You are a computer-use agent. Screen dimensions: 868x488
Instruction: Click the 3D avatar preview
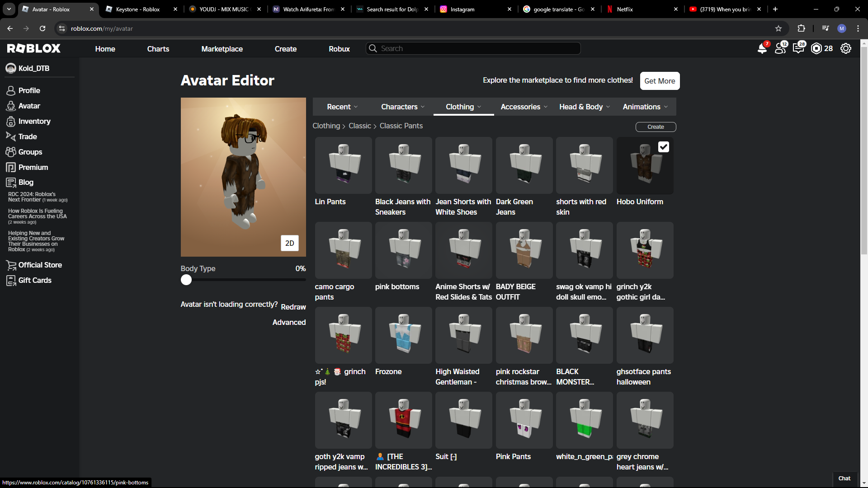tap(243, 177)
